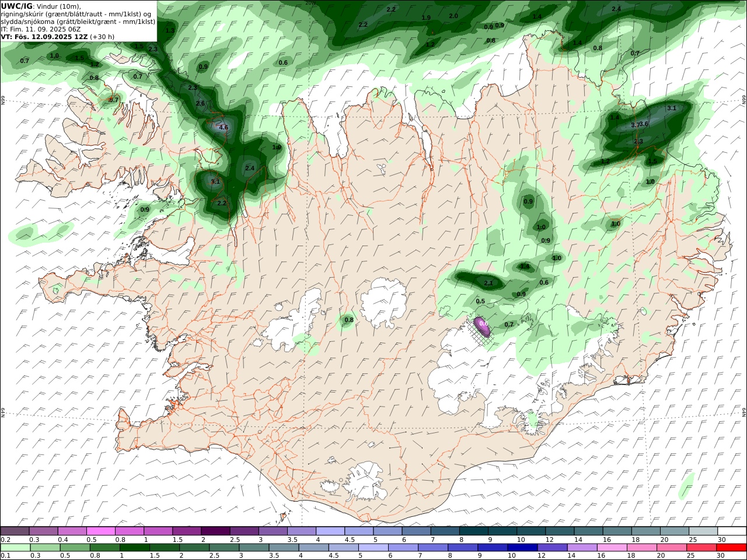
Task: Click the '64N' latitude label on the left edge
Action: (x=2, y=412)
